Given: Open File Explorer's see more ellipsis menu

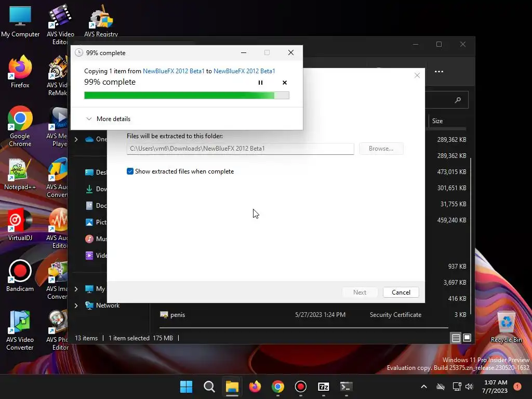Looking at the screenshot, I should (x=438, y=72).
